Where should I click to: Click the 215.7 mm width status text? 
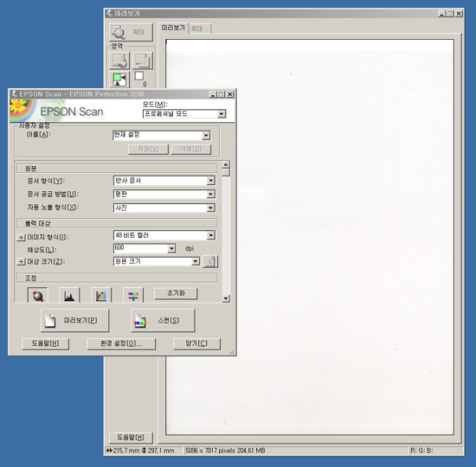pyautogui.click(x=126, y=451)
